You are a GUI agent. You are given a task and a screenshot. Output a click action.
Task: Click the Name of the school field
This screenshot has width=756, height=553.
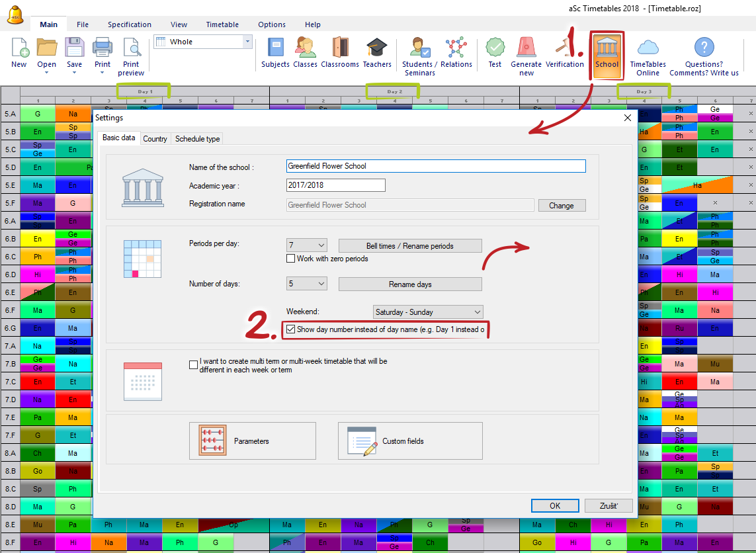point(436,166)
